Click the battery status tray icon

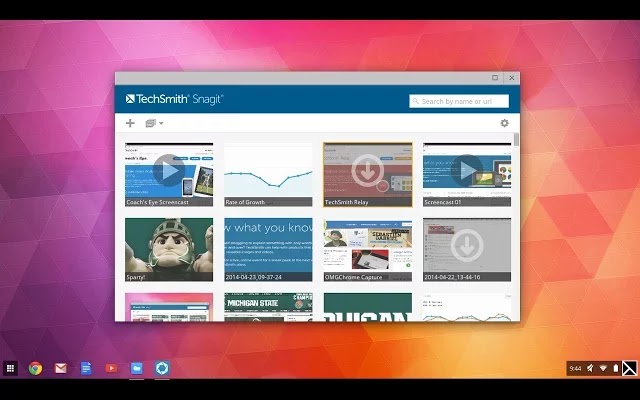[616, 369]
